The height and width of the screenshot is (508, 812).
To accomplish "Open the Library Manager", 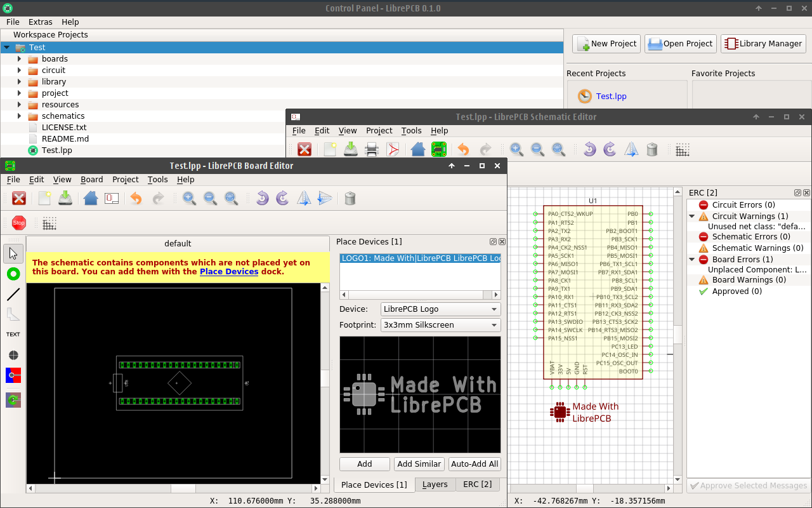I will point(763,44).
